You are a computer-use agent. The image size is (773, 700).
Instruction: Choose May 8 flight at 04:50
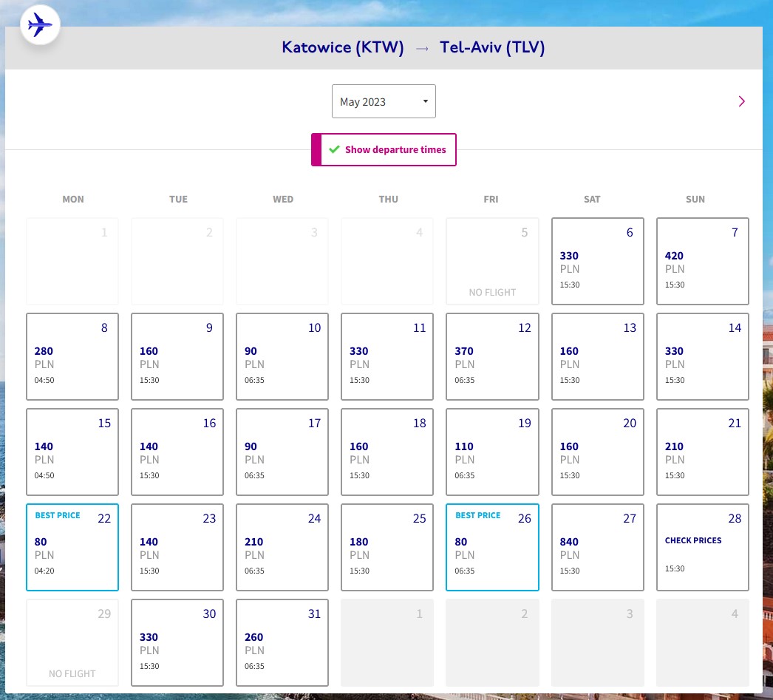click(72, 356)
